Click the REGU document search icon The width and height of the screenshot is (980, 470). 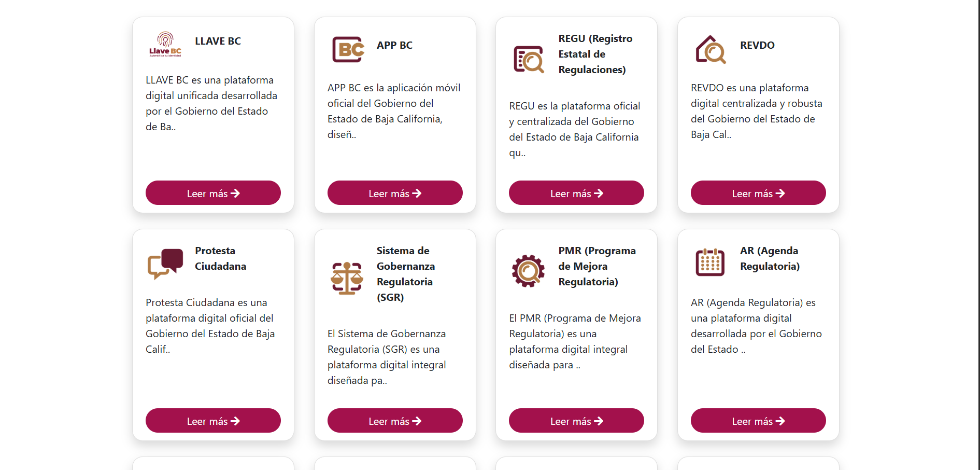coord(529,59)
